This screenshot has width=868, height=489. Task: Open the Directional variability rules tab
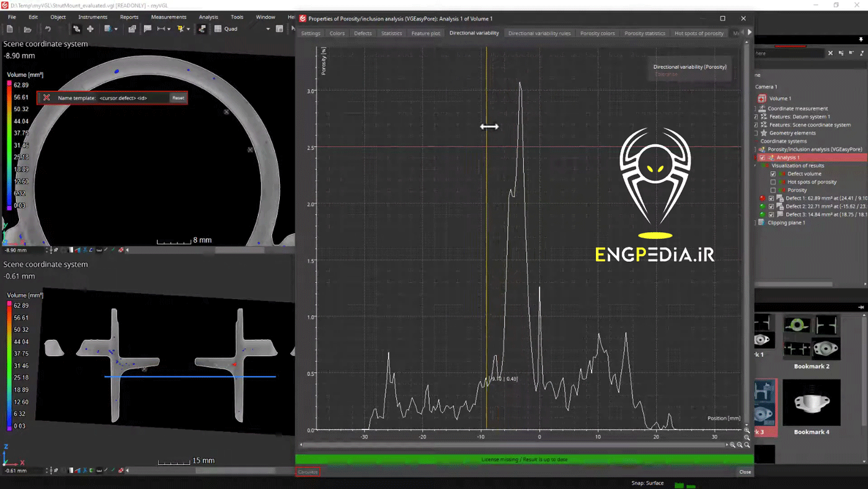click(x=539, y=33)
